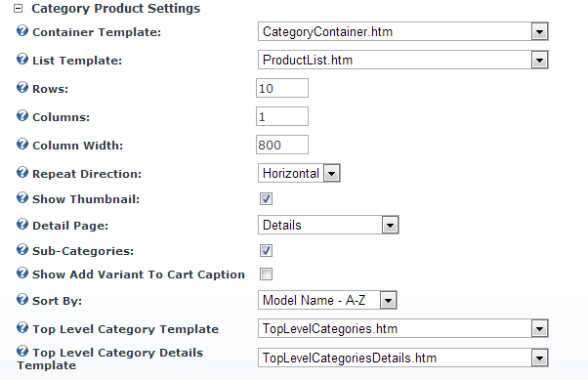Click help icon beside Column Width
Screen dimensions: 588x380
tap(22, 144)
